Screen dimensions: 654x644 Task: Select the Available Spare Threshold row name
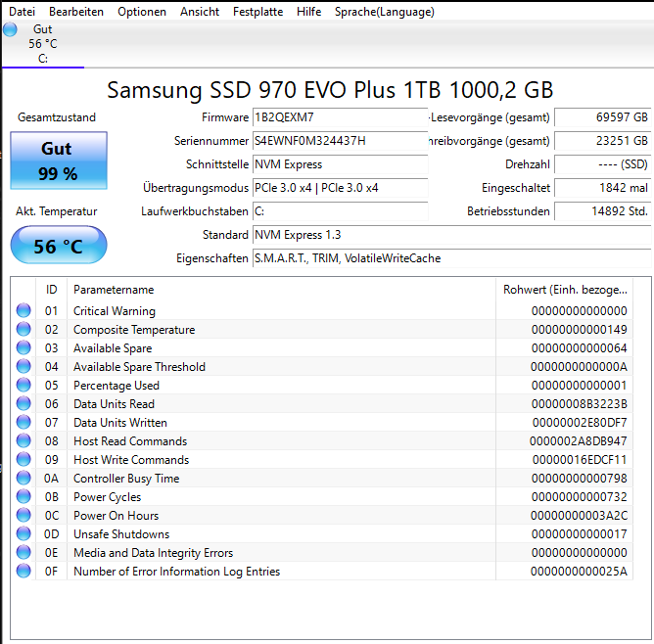tap(139, 367)
